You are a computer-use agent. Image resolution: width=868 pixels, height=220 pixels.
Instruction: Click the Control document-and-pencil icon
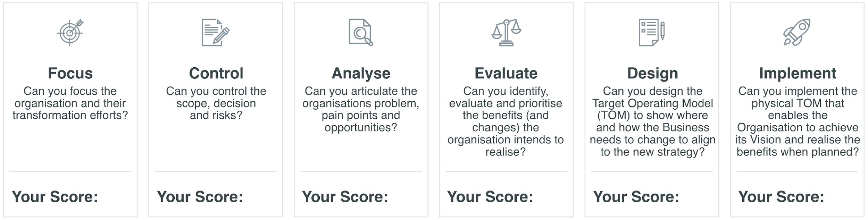coord(215,33)
